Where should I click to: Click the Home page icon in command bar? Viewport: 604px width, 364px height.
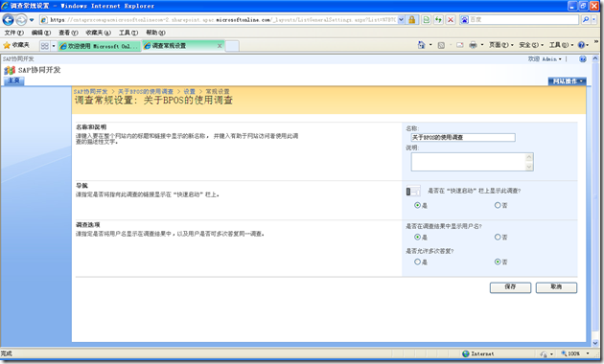coord(422,45)
